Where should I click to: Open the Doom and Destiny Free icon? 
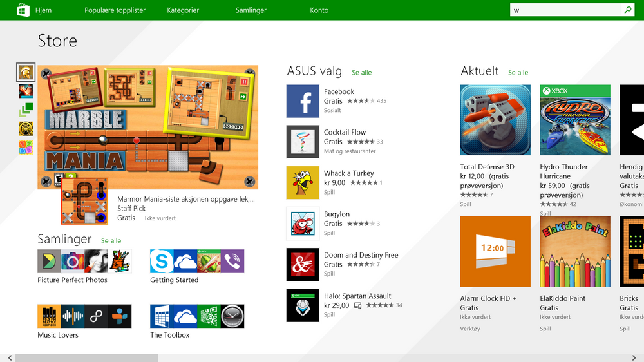point(303,265)
